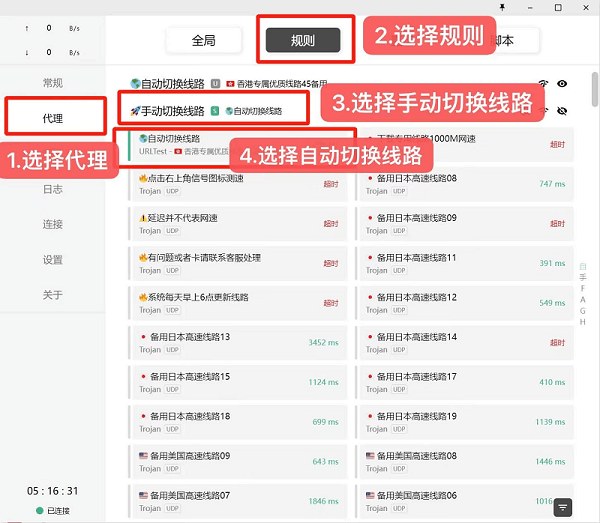600x523 pixels.
Task: Switch to the 全局 mode tab
Action: point(203,40)
